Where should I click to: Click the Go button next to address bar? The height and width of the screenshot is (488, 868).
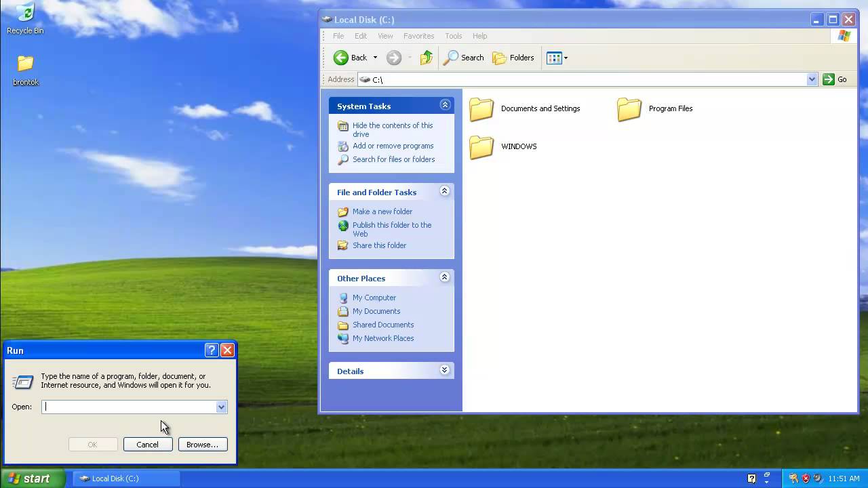(835, 79)
